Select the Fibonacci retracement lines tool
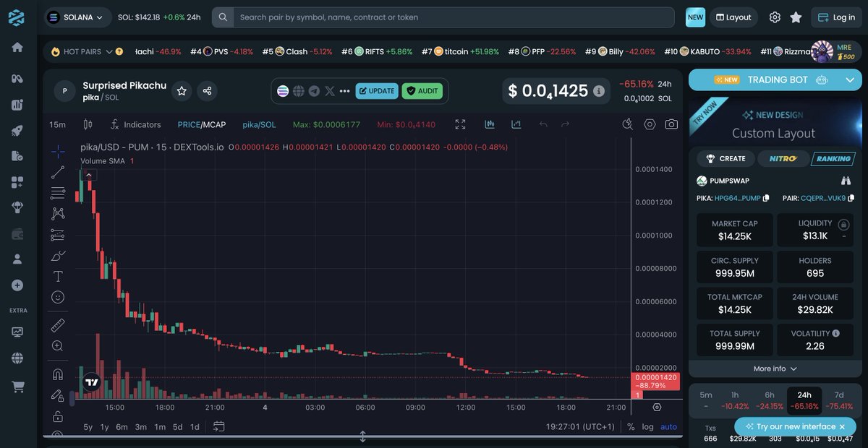The height and width of the screenshot is (448, 868). (x=58, y=193)
